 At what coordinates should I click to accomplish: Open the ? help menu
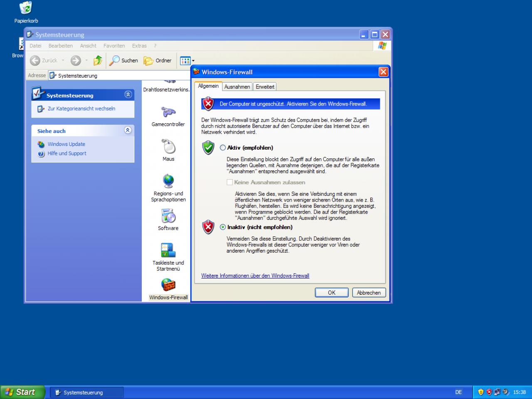pyautogui.click(x=155, y=46)
